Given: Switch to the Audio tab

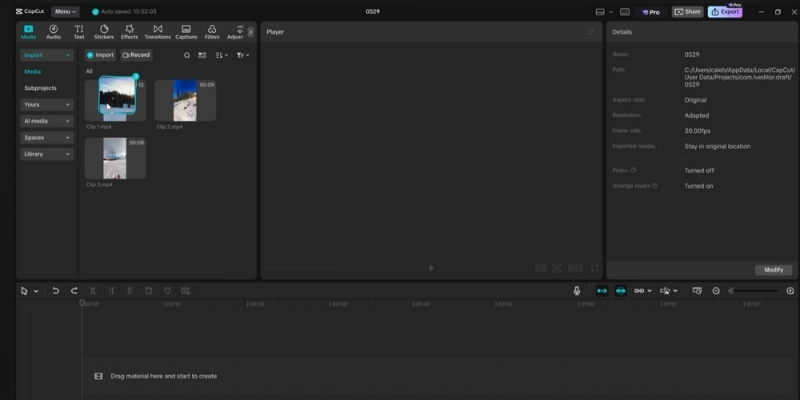Looking at the screenshot, I should (x=53, y=31).
